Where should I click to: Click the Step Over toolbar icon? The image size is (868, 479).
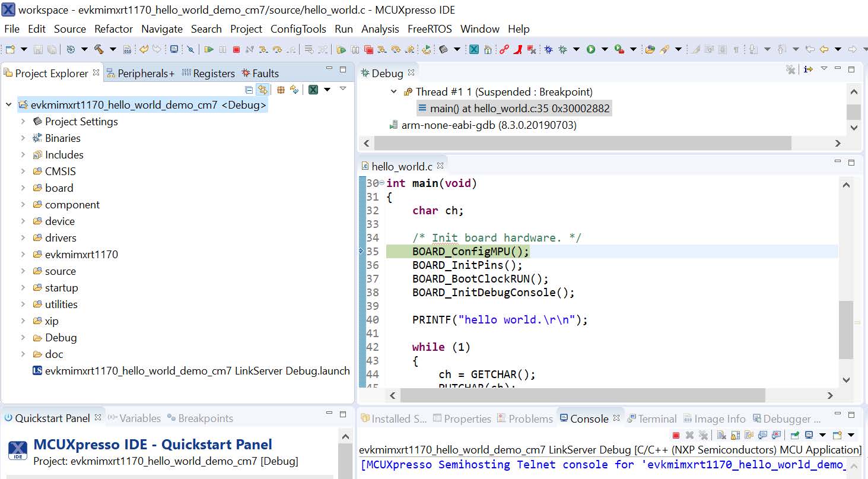click(277, 50)
